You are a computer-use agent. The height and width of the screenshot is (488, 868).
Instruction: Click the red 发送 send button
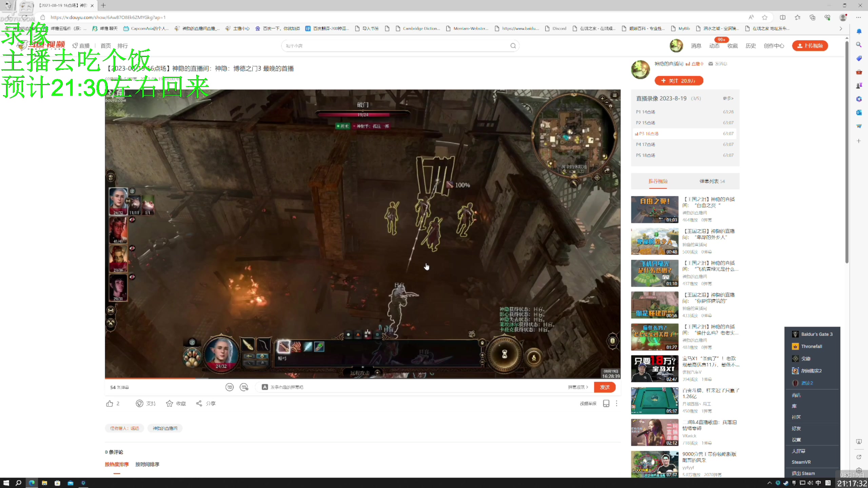tap(605, 387)
